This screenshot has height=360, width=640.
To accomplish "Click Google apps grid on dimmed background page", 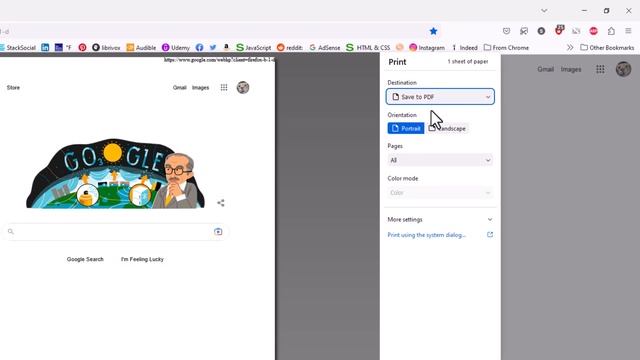I will (x=600, y=69).
